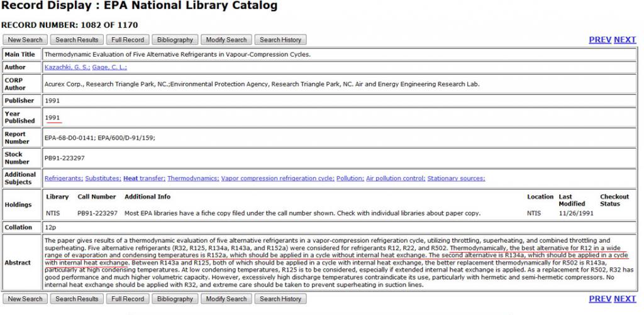The width and height of the screenshot is (644, 315).
Task: Follow the Pollution subject link
Action: (x=350, y=178)
